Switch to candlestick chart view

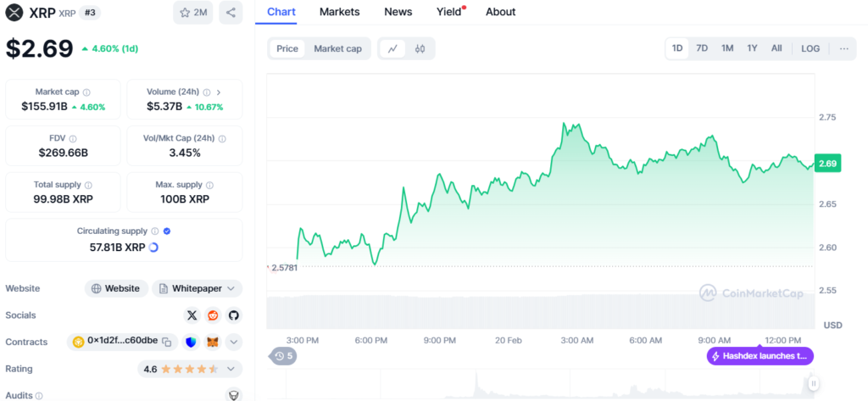click(x=420, y=48)
